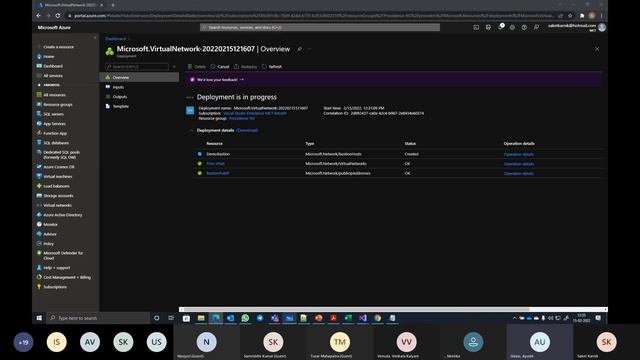Open the Cloud Shell icon in Azure header
Image resolution: width=640 pixels, height=360 pixels.
[476, 27]
